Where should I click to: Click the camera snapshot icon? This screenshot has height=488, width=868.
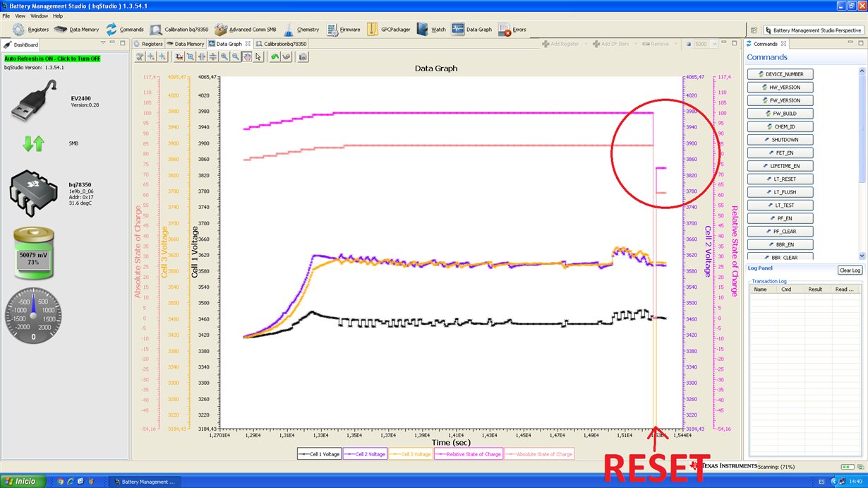303,56
